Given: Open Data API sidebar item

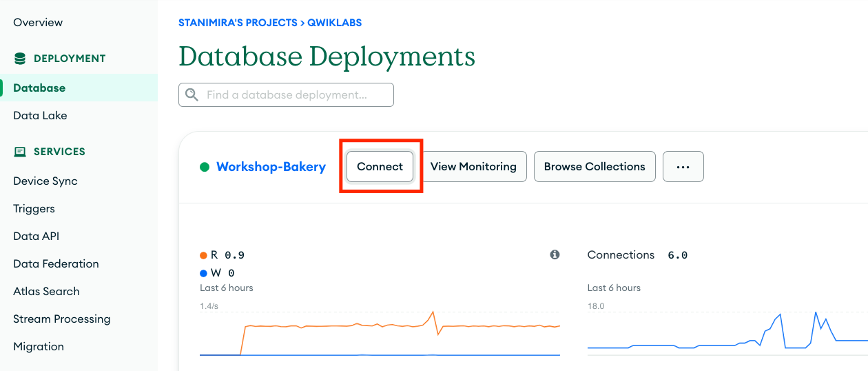Looking at the screenshot, I should point(36,236).
